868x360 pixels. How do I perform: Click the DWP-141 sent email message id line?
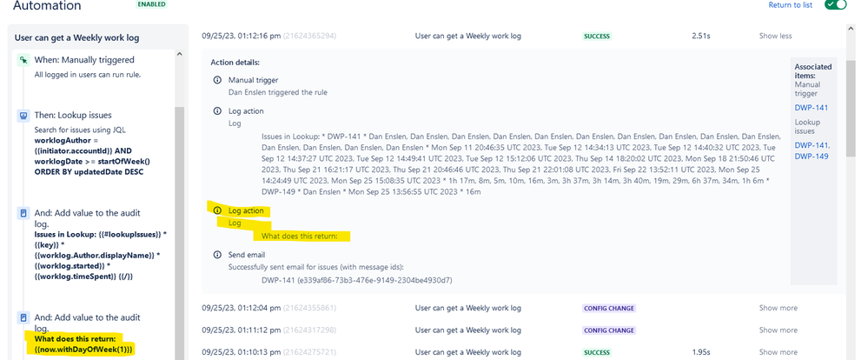[x=357, y=280]
